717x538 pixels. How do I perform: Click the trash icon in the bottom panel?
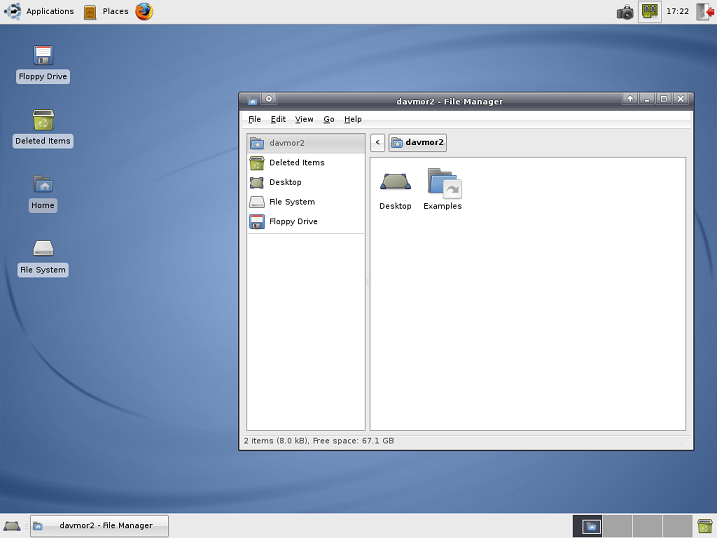coord(706,526)
